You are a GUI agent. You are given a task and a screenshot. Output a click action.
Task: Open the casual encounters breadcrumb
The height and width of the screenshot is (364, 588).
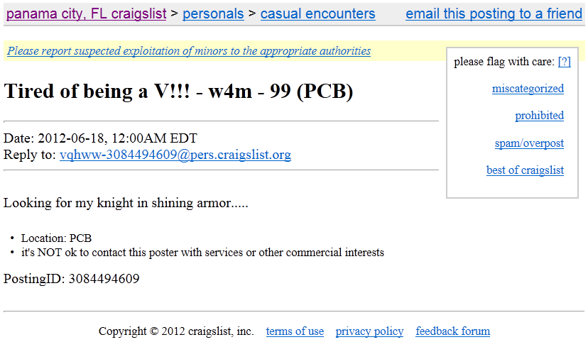click(x=317, y=14)
